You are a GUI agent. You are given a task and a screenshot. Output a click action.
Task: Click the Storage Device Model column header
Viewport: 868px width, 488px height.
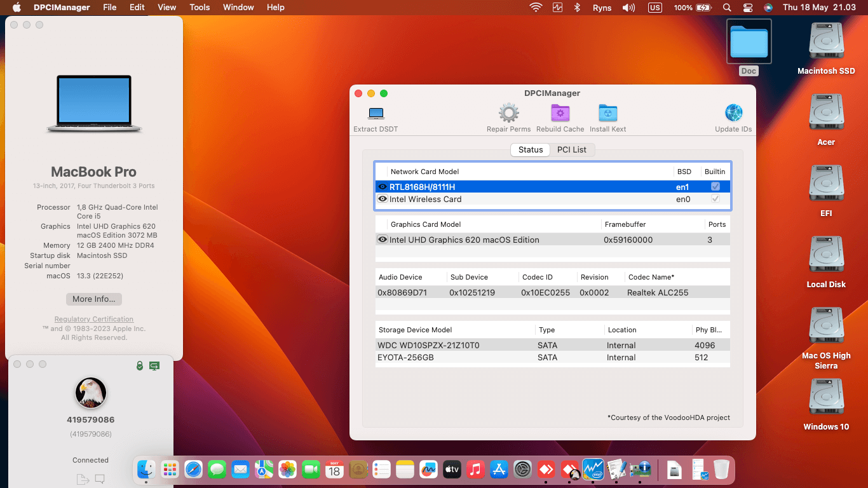click(x=416, y=330)
